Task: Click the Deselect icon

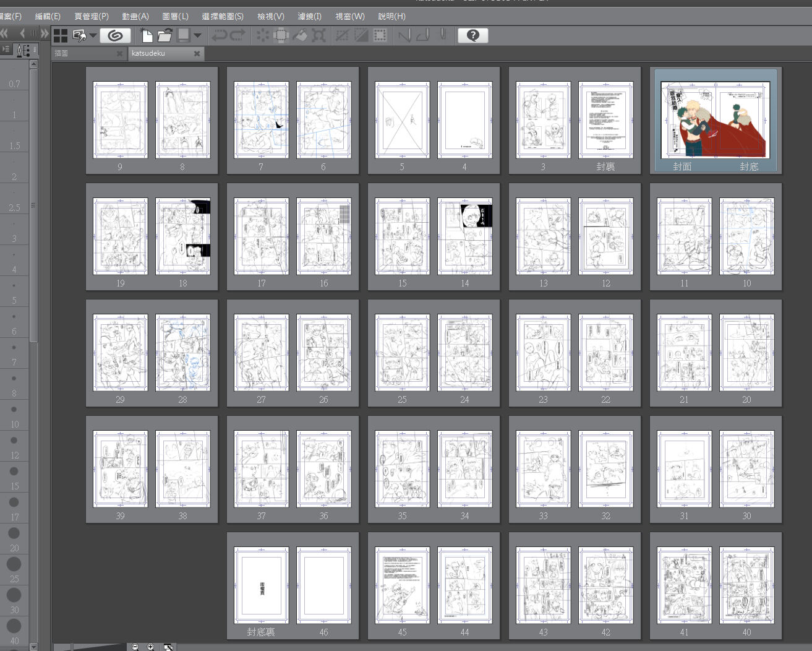Action: pos(342,35)
